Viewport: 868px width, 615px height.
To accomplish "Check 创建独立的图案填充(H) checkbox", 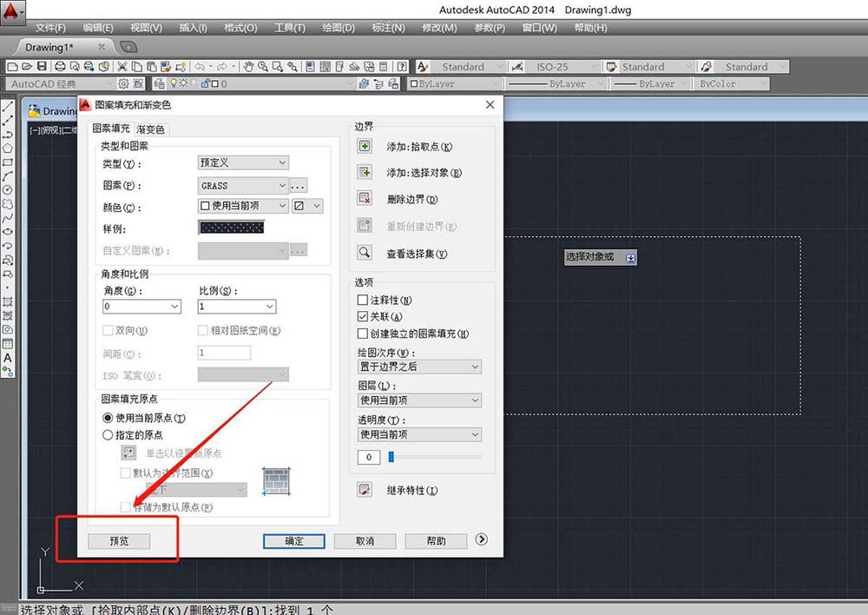I will (363, 334).
